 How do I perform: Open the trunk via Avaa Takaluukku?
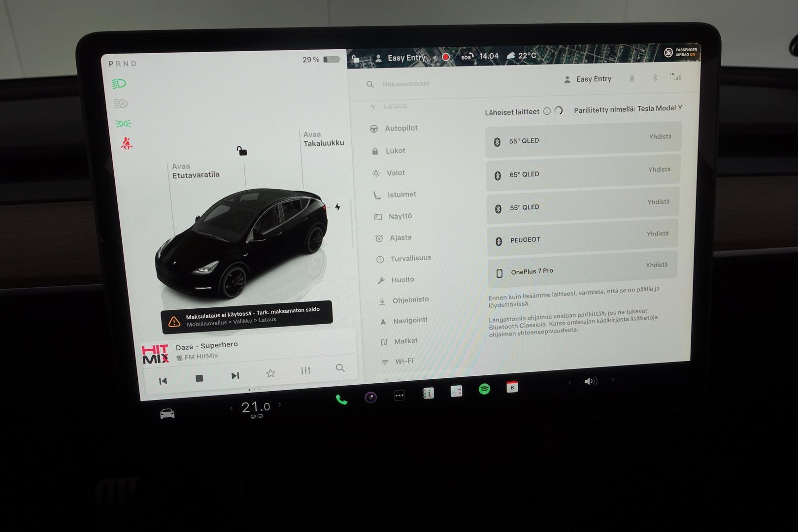click(321, 138)
